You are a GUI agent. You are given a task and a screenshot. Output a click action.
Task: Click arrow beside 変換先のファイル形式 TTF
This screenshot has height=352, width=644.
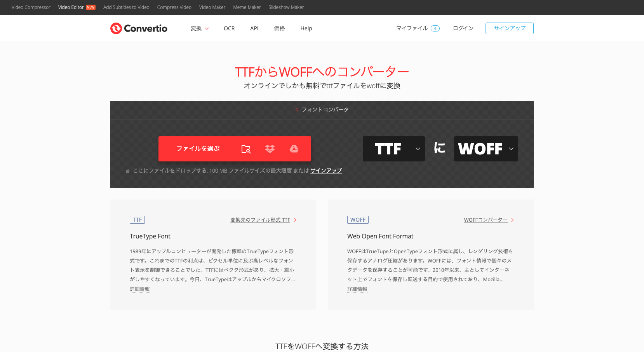(x=295, y=220)
